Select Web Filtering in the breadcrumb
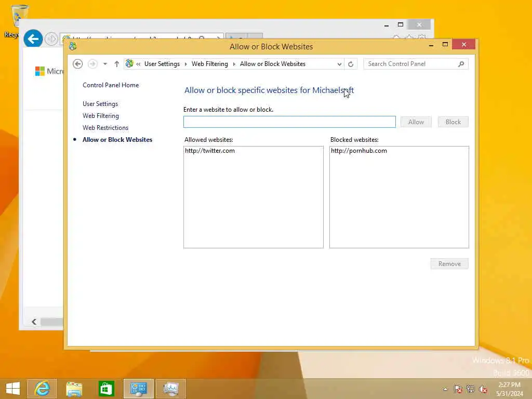532x399 pixels. coord(210,64)
